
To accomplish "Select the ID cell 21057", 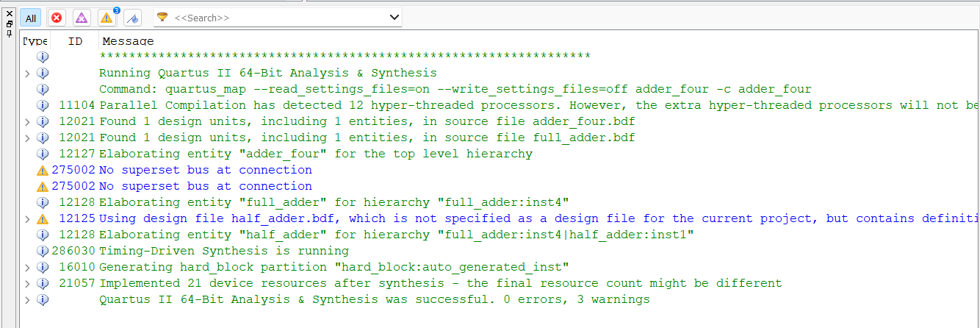I will [x=77, y=283].
